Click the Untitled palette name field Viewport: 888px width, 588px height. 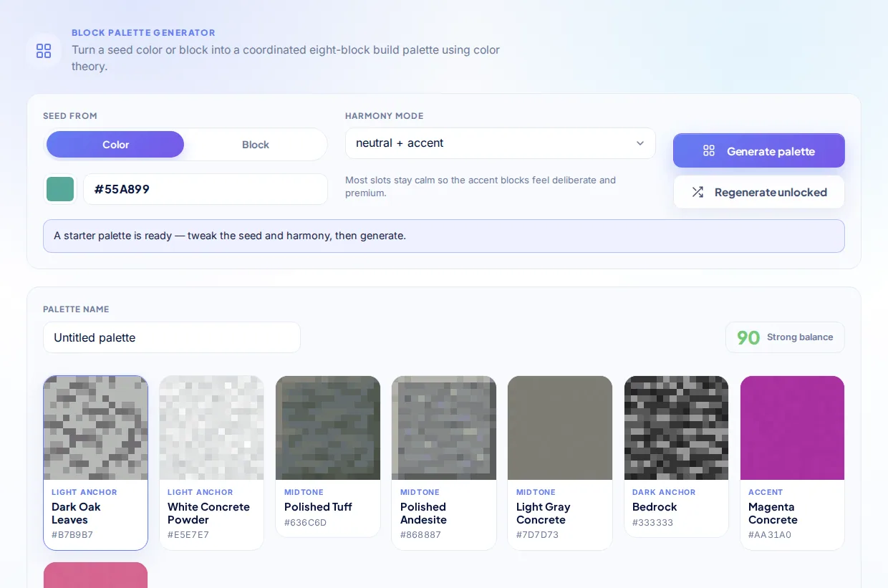tap(172, 337)
